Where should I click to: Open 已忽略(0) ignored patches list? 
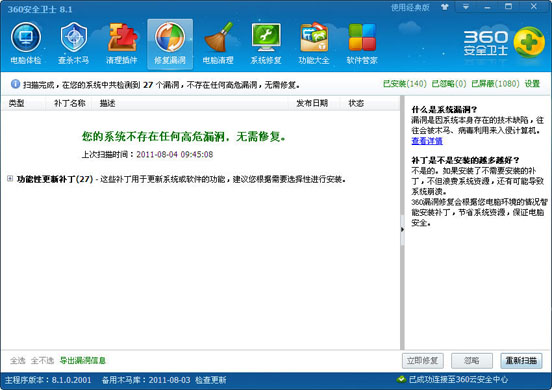pyautogui.click(x=449, y=84)
